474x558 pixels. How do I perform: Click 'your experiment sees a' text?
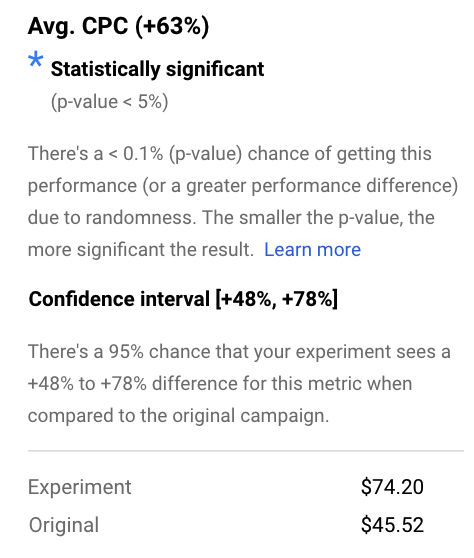point(349,352)
